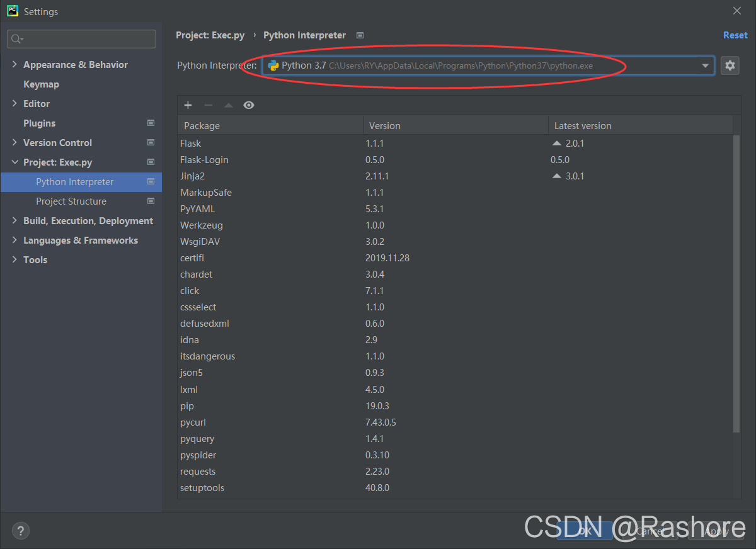Image resolution: width=756 pixels, height=549 pixels.
Task: Select the certifi package row
Action: pos(455,258)
